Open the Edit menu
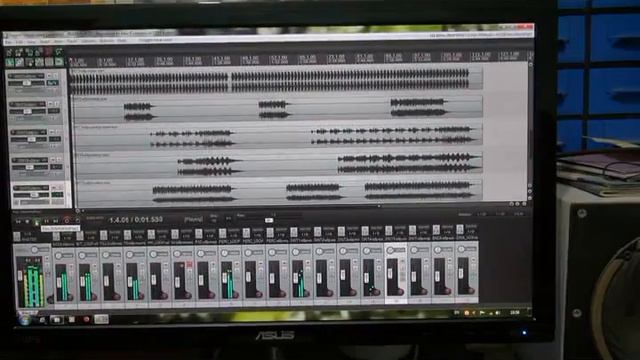Image resolution: width=640 pixels, height=360 pixels. pos(19,42)
